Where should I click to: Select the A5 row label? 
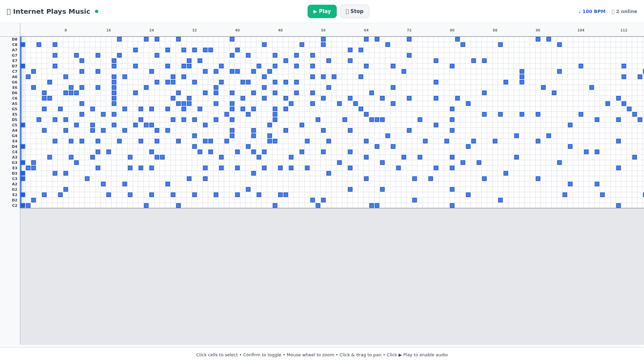click(x=14, y=104)
